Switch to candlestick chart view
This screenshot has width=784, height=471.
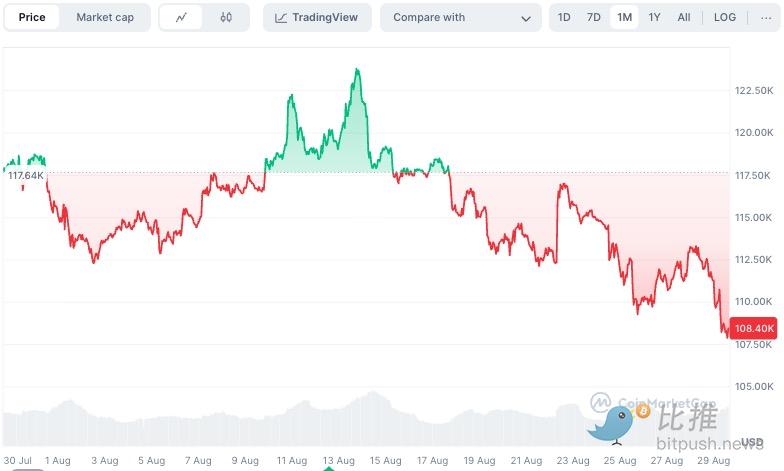pyautogui.click(x=226, y=17)
